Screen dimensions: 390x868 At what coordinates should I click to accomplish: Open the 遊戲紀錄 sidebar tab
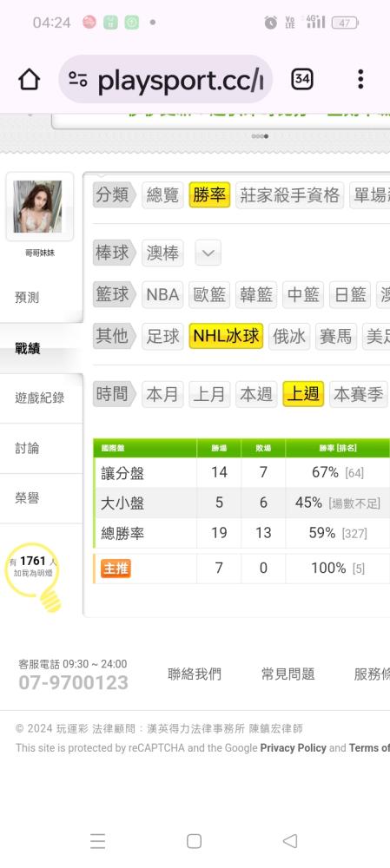(42, 398)
